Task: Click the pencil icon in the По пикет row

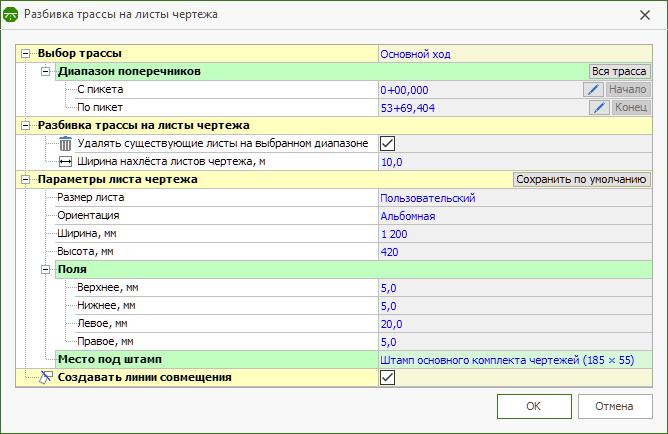Action: [x=599, y=107]
